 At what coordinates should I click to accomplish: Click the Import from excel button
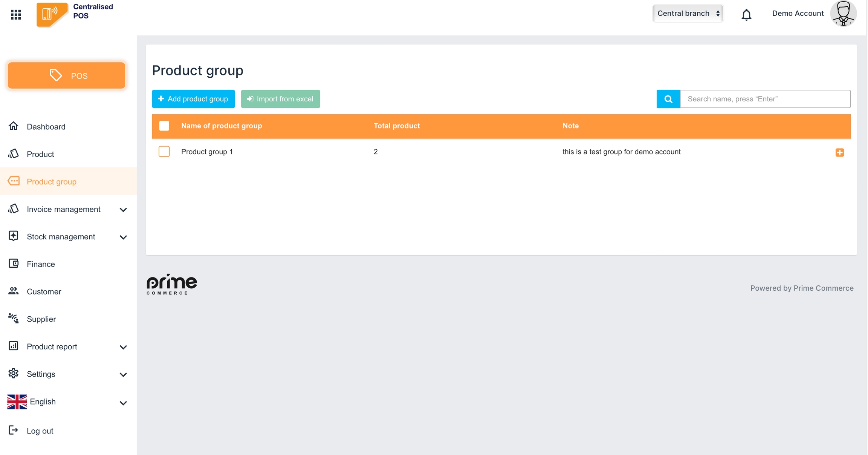point(280,99)
